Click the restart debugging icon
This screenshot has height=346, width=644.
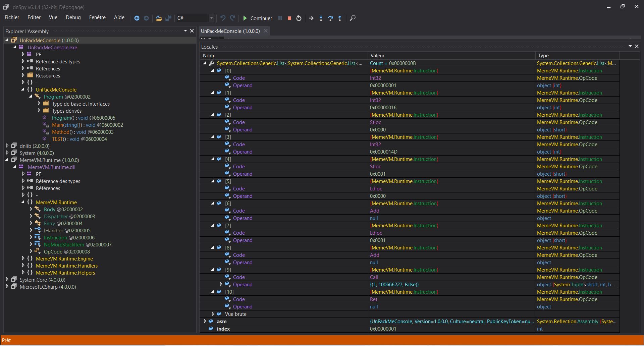[x=299, y=18]
